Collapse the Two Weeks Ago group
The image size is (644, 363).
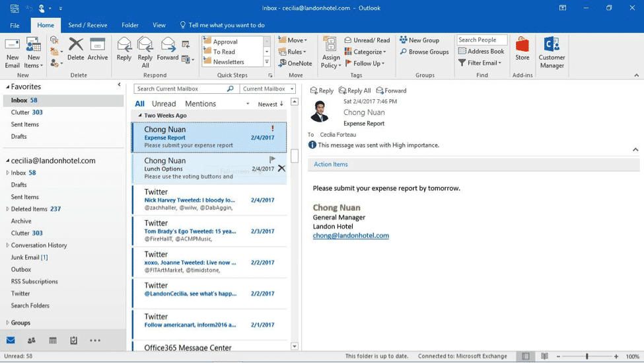tap(140, 116)
